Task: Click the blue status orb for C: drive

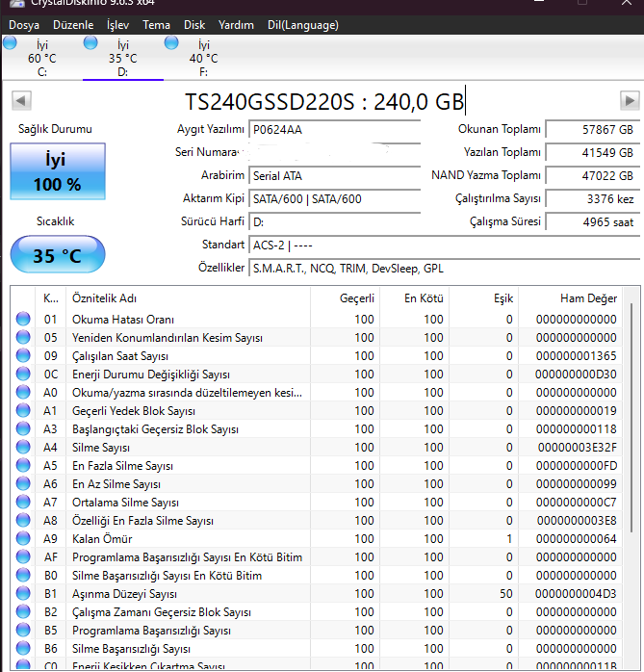Action: pos(10,43)
